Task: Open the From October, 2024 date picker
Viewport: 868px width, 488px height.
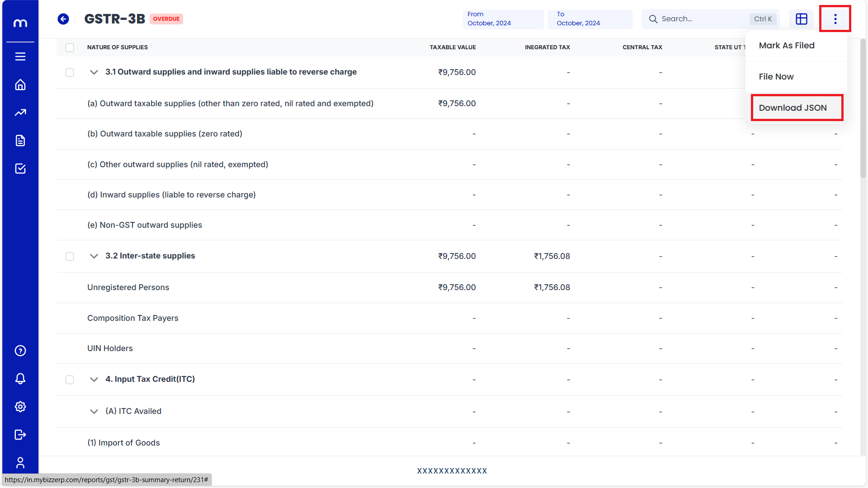Action: point(503,19)
